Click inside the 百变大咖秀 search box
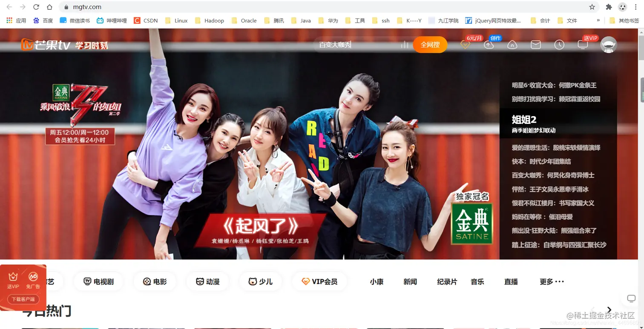 [x=354, y=44]
